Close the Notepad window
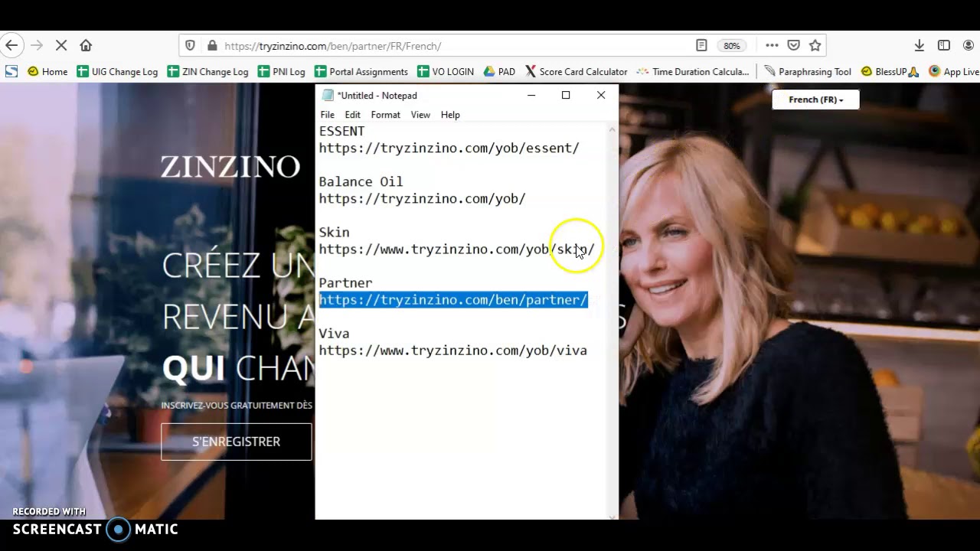Viewport: 980px width, 551px height. (601, 96)
